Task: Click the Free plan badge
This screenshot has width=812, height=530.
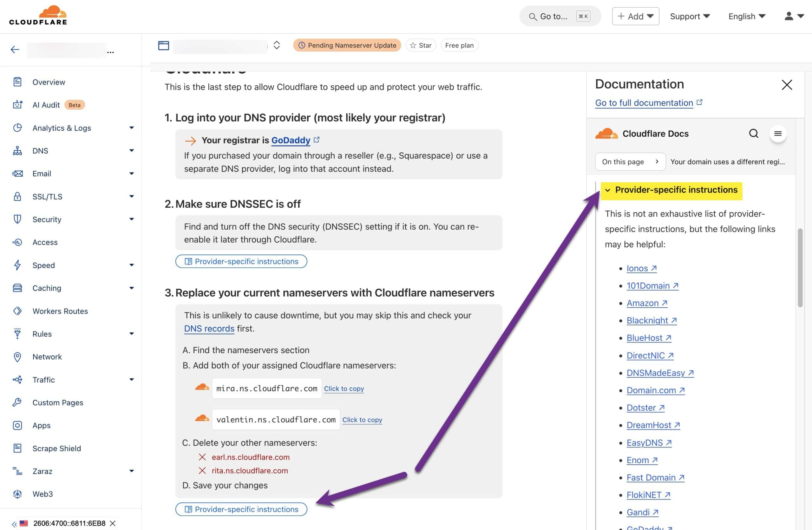Action: pos(459,45)
